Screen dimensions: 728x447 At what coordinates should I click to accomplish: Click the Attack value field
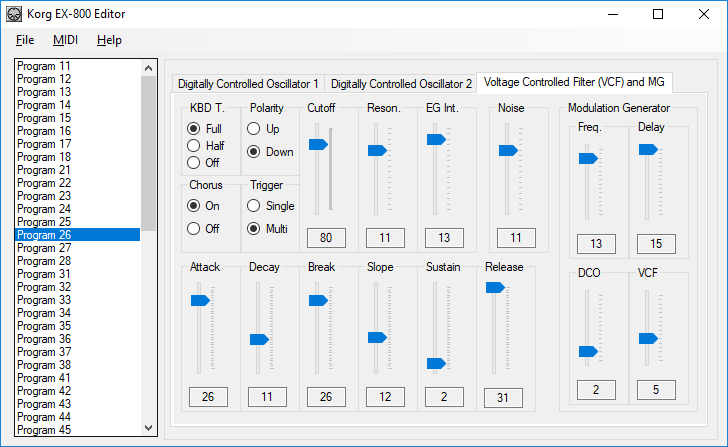208,397
